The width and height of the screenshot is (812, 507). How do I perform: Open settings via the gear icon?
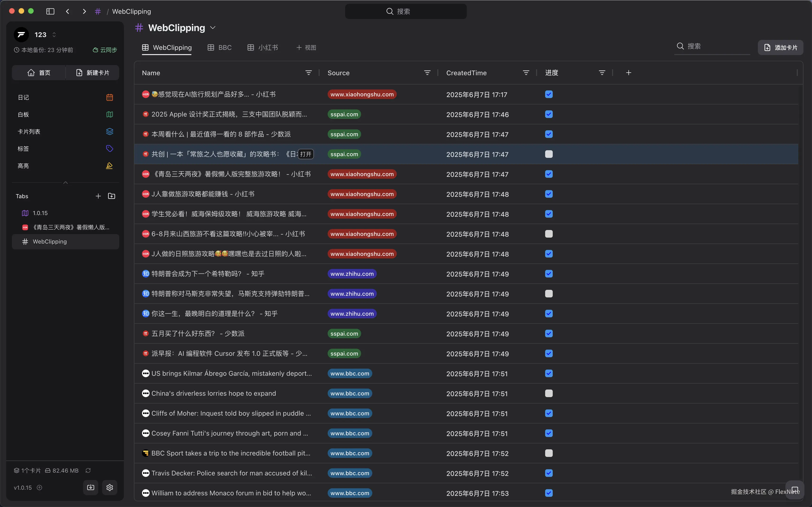tap(109, 487)
